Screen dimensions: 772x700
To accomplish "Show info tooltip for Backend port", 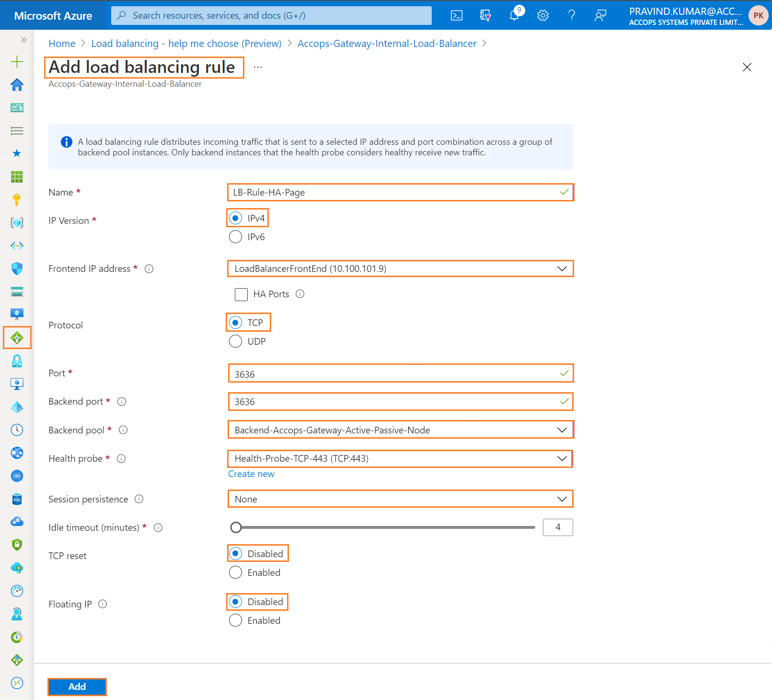I will [122, 402].
